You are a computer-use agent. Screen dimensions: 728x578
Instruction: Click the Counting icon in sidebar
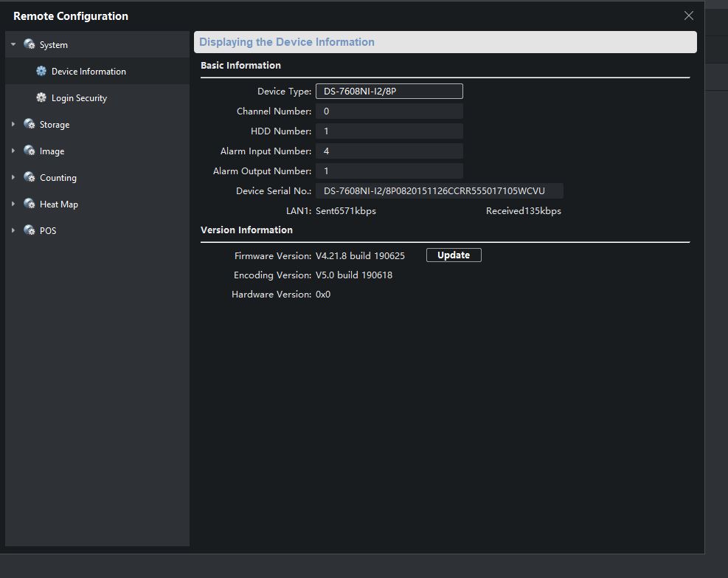[x=30, y=178]
